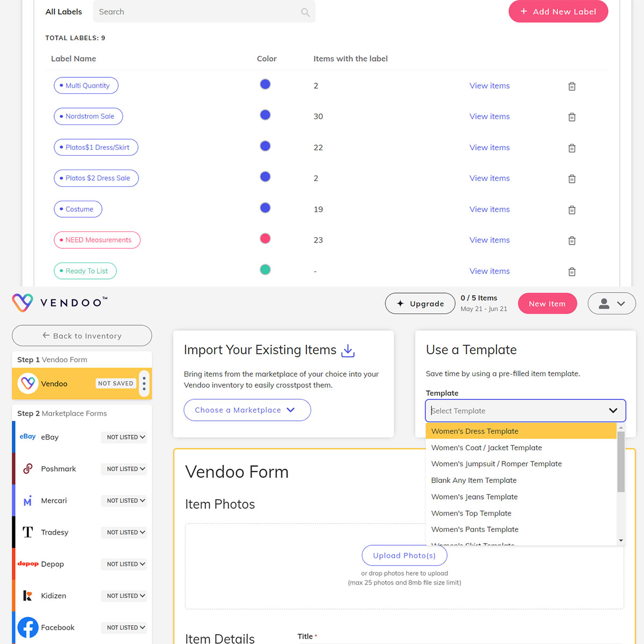The width and height of the screenshot is (644, 644).
Task: Click the Upgrade button
Action: coord(421,304)
